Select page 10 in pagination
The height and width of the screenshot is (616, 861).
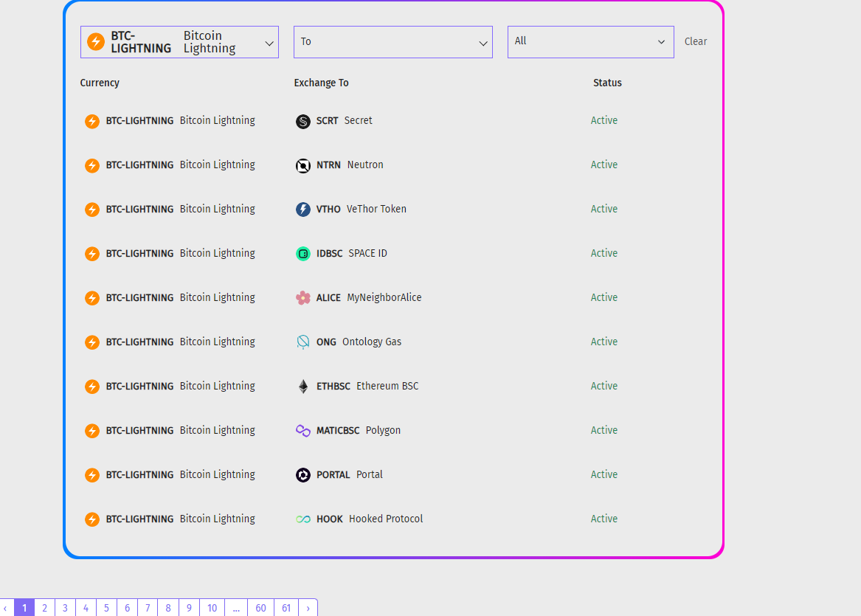pos(212,608)
